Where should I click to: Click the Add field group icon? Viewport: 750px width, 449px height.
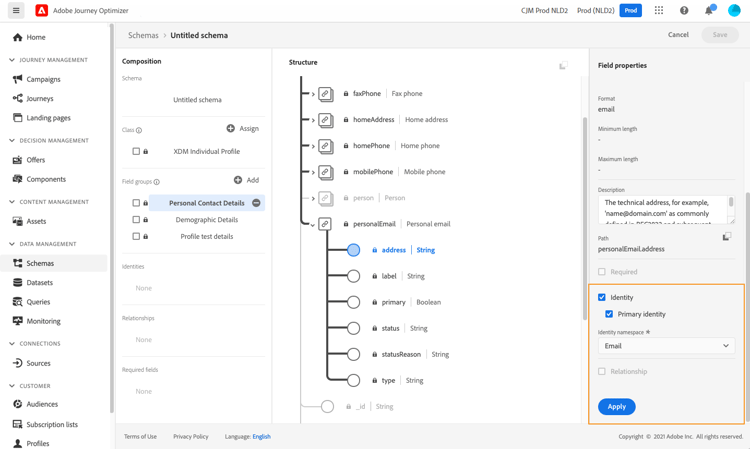[238, 180]
